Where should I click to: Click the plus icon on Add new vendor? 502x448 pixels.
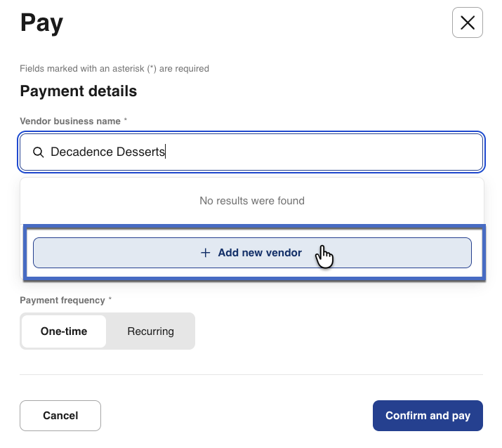tap(206, 253)
